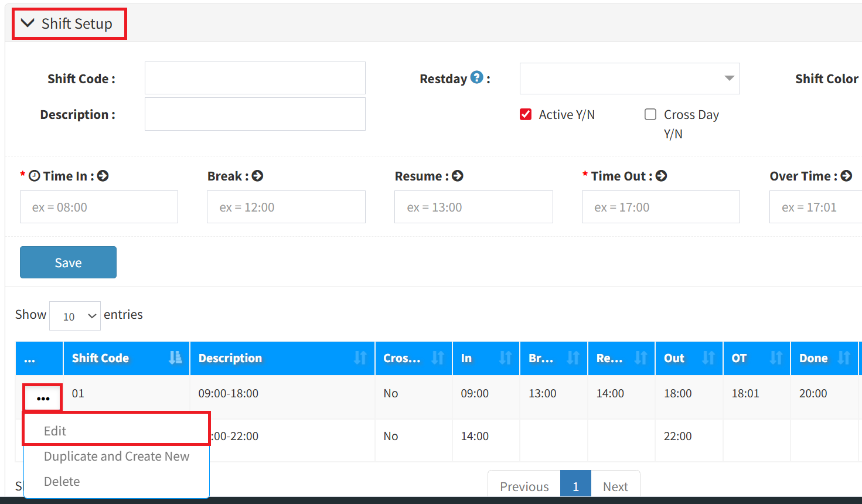
Task: Open the Show entries count dropdown
Action: click(x=75, y=316)
